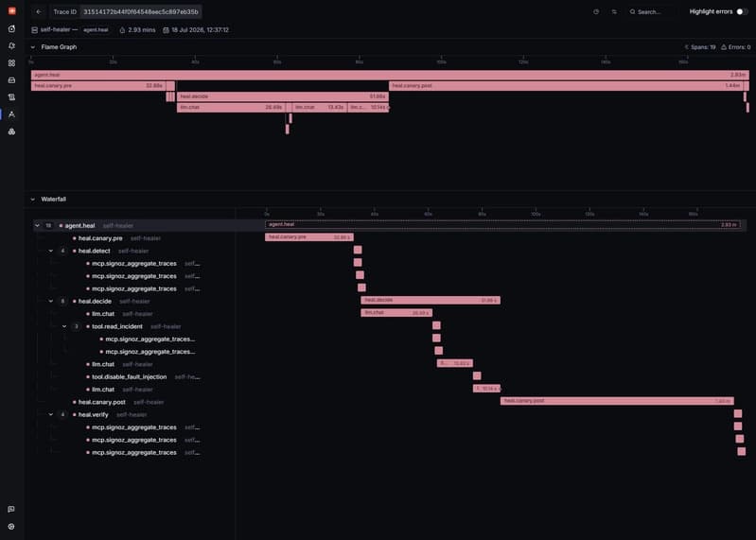The image size is (756, 540).
Task: Click the calendar icon beside 18 Jul date
Action: click(166, 30)
